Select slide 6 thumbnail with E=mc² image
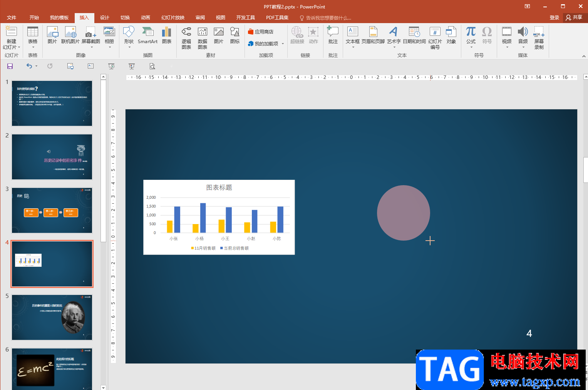The width and height of the screenshot is (588, 390). click(x=52, y=369)
